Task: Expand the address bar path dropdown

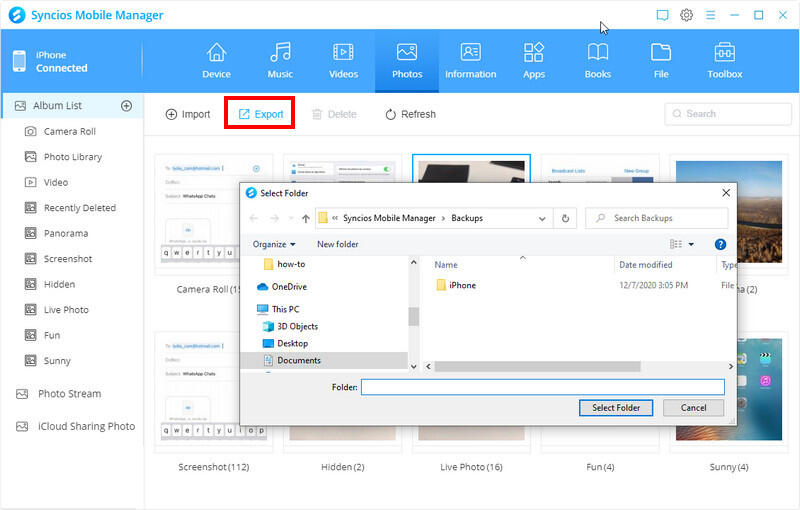Action: (542, 218)
